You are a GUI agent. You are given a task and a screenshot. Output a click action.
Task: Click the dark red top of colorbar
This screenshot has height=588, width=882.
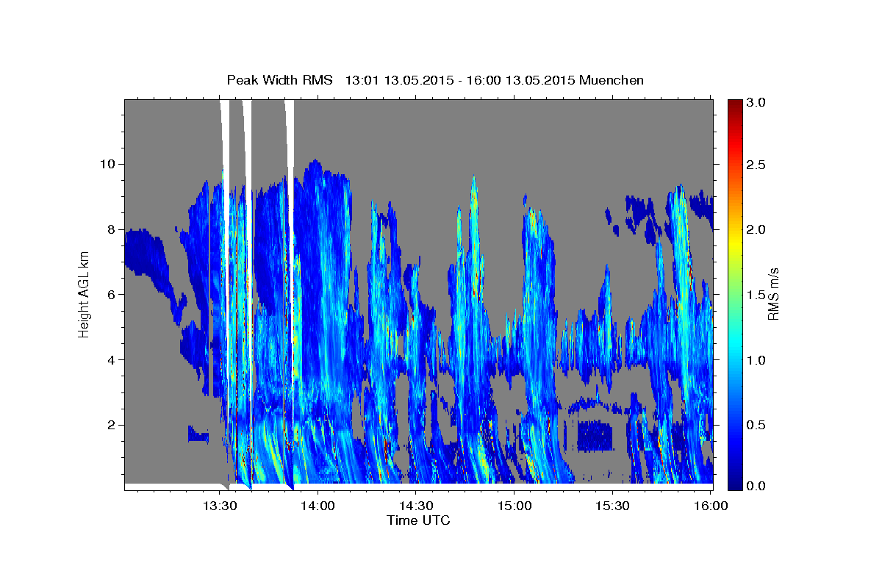[x=734, y=105]
